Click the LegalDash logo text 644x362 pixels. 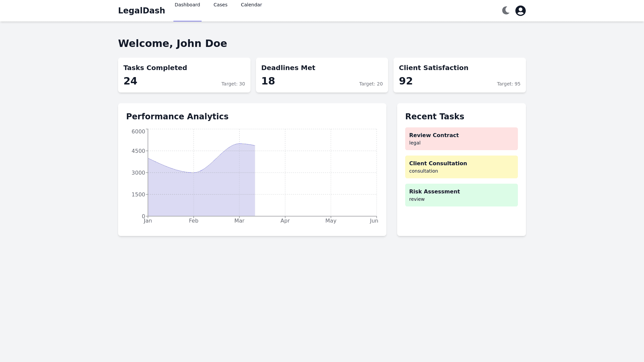pyautogui.click(x=141, y=11)
